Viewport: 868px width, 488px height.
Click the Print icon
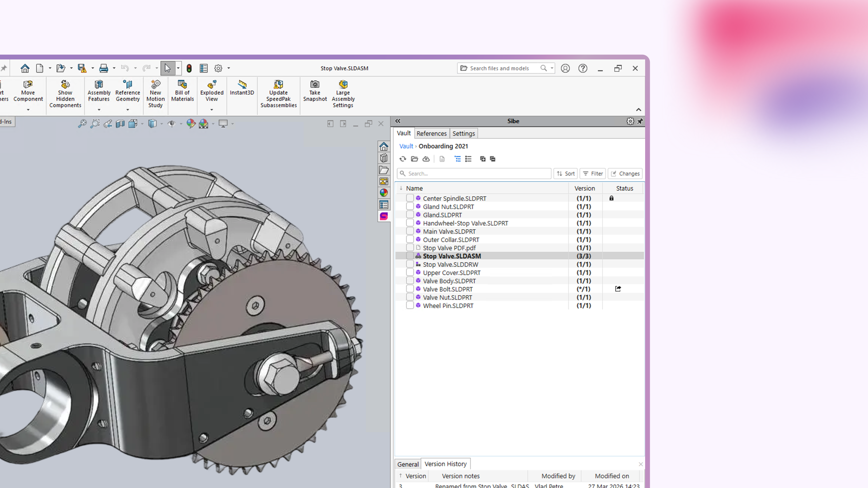[104, 68]
